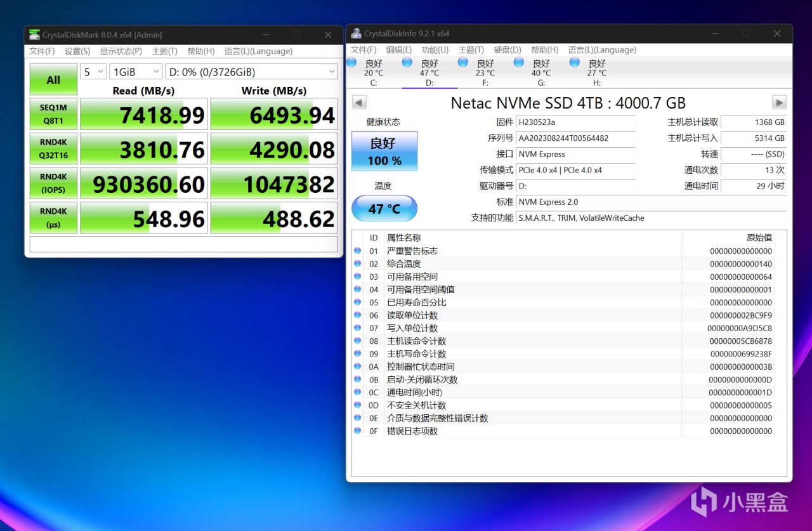Image resolution: width=812 pixels, height=531 pixels.
Task: Open test size dropdown showing 1GiB
Action: coord(136,72)
